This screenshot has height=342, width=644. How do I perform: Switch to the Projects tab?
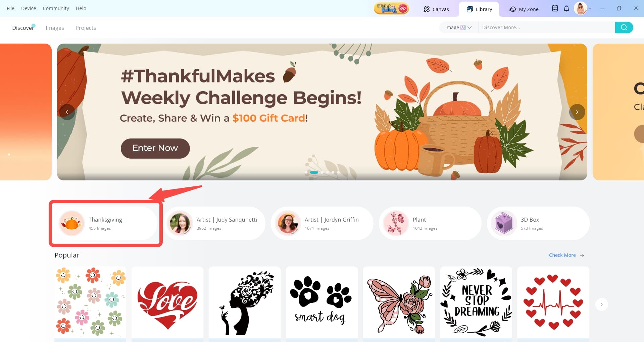click(86, 28)
